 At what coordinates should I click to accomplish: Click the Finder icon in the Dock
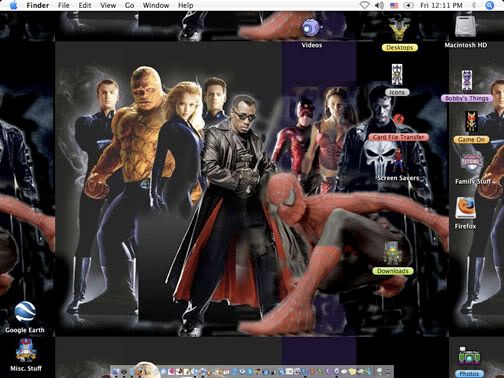(116, 371)
